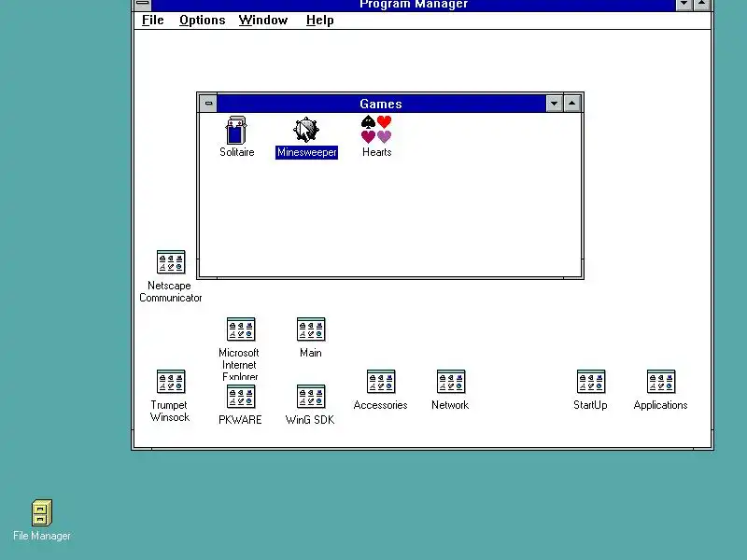Click the Accessories label text
Screen dimensions: 747x560
click(380, 405)
